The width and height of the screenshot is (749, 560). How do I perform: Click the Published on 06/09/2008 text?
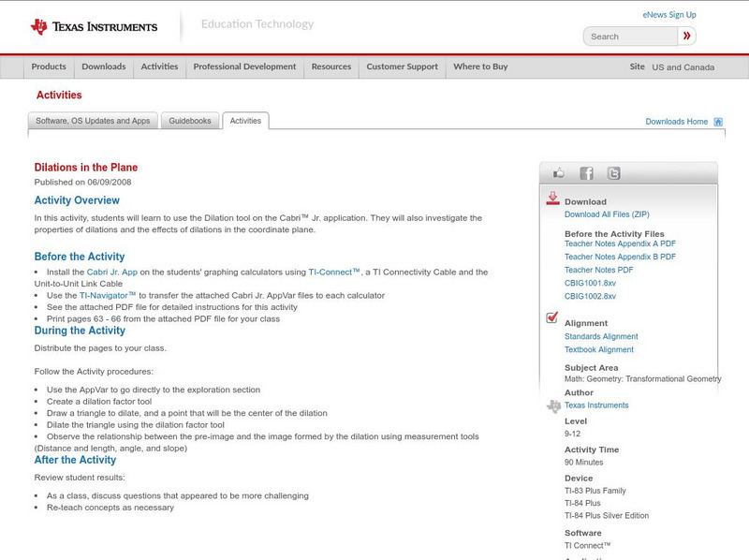click(82, 182)
